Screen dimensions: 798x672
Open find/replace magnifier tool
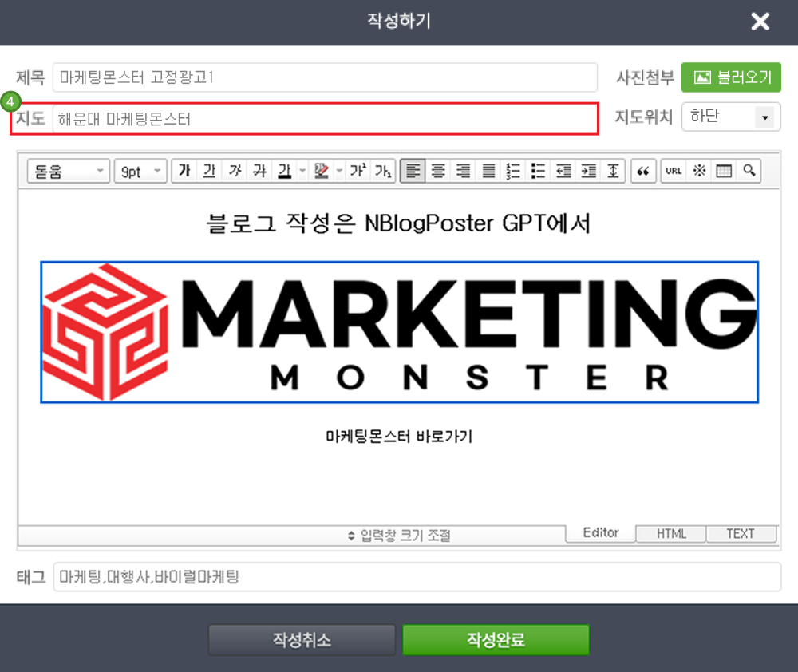tap(749, 171)
